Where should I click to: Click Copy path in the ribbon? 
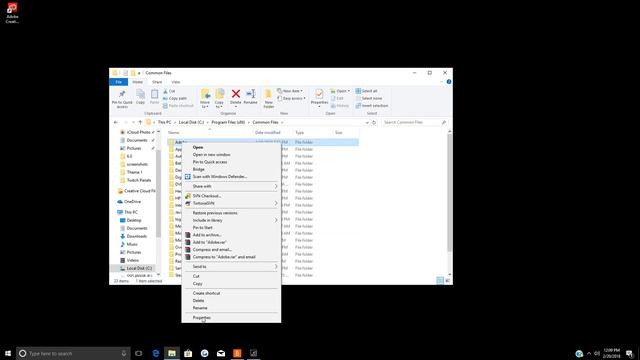tap(175, 98)
